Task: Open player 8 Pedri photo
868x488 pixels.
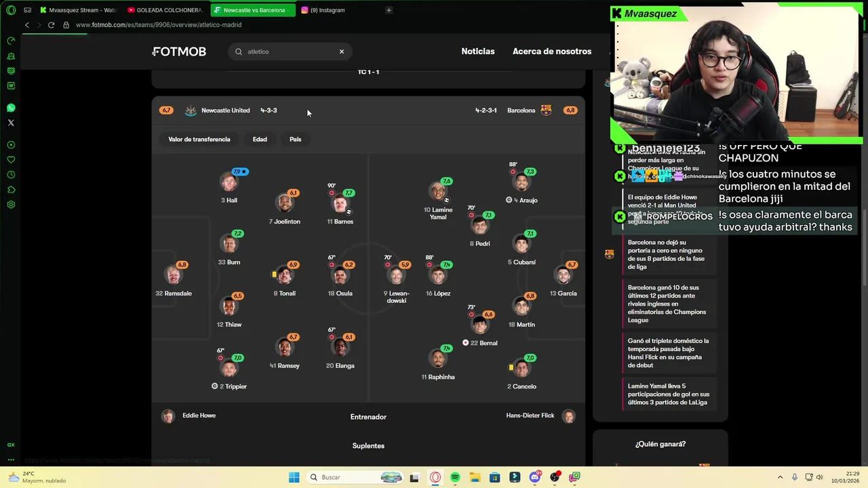Action: pos(480,225)
